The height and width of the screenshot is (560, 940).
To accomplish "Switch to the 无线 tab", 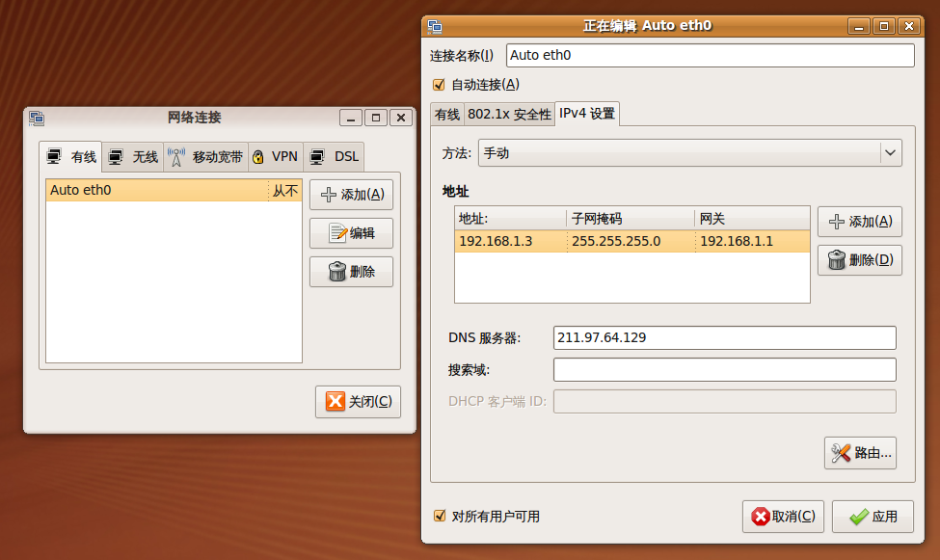I will pos(132,157).
